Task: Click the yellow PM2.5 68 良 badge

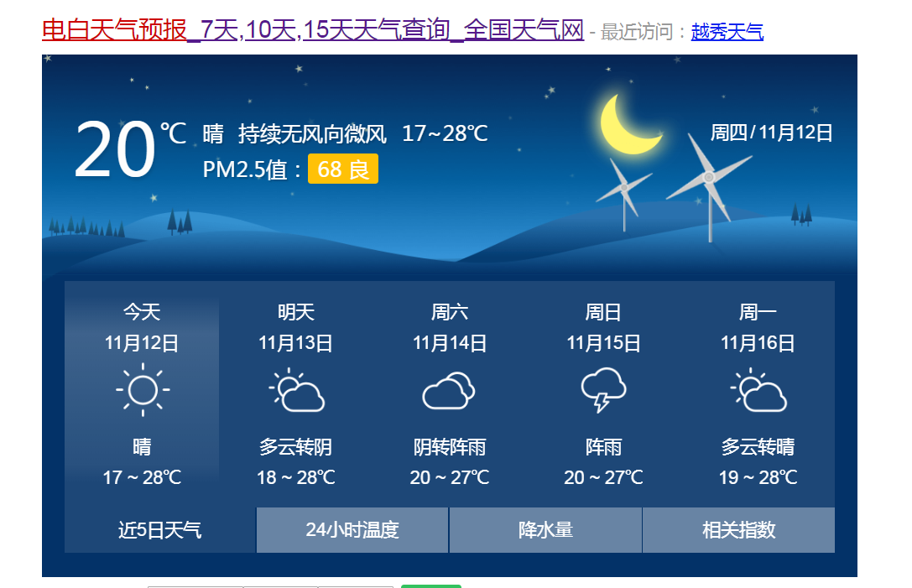Action: pyautogui.click(x=343, y=169)
